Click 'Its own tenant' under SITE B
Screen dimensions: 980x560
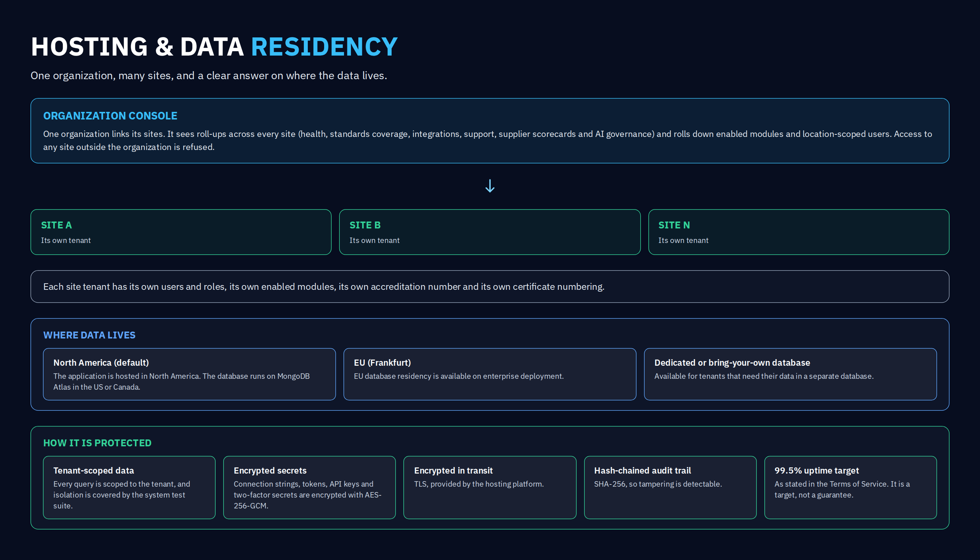coord(374,240)
